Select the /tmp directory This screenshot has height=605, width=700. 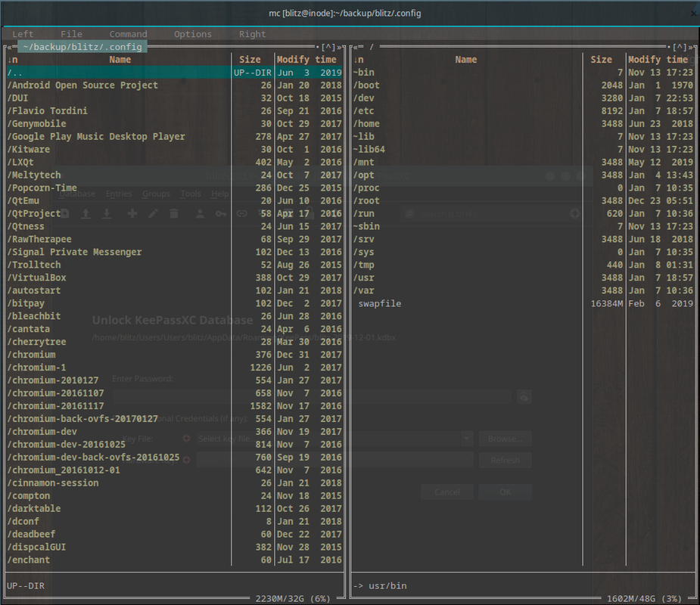click(523, 265)
